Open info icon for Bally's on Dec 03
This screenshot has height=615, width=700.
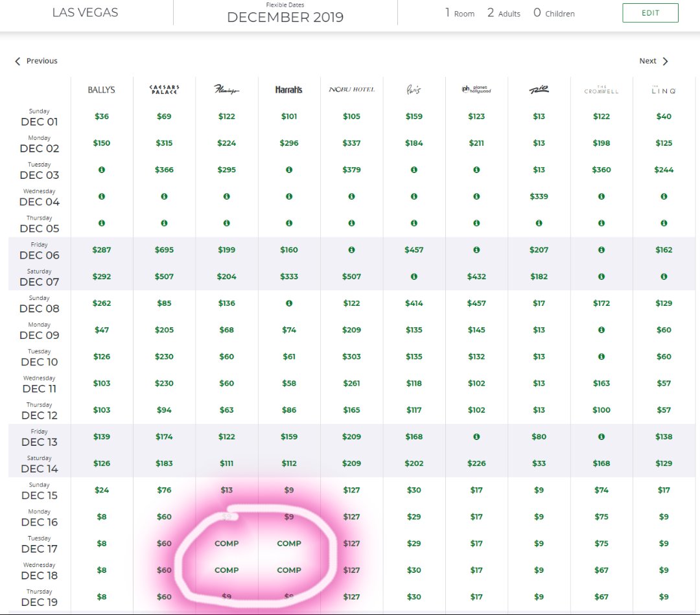coord(102,170)
